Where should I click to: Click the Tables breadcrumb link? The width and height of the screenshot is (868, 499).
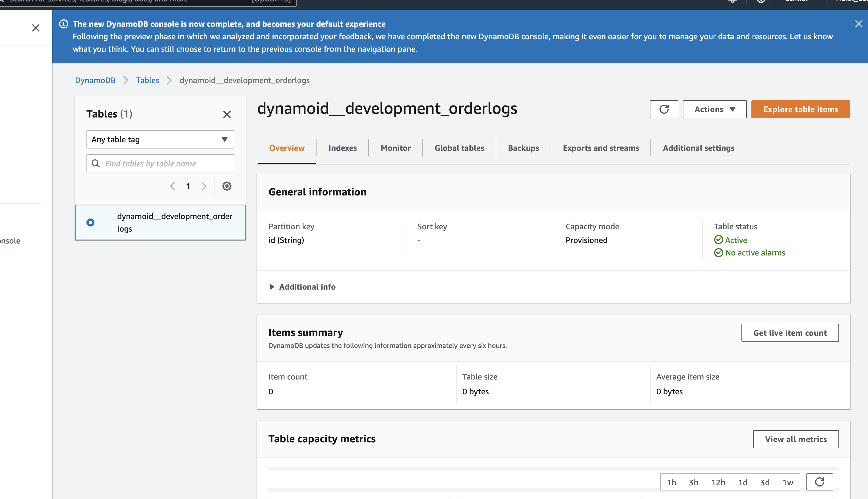147,80
